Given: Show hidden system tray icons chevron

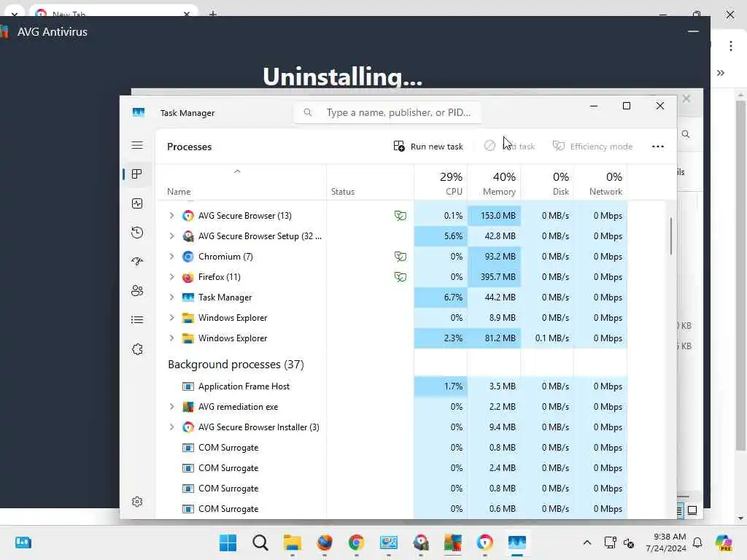Looking at the screenshot, I should coord(587,542).
